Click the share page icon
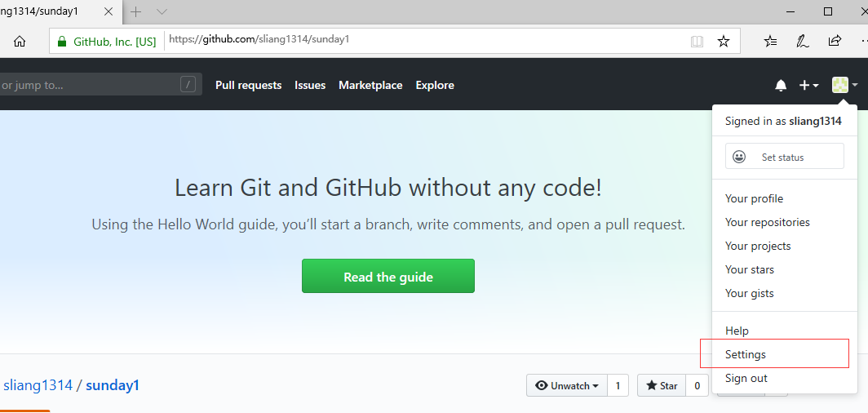Image resolution: width=868 pixels, height=413 pixels. [835, 41]
